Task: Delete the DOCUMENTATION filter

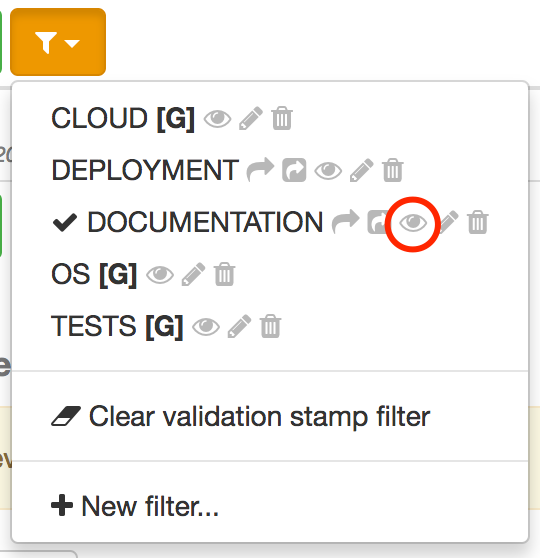Action: click(478, 222)
